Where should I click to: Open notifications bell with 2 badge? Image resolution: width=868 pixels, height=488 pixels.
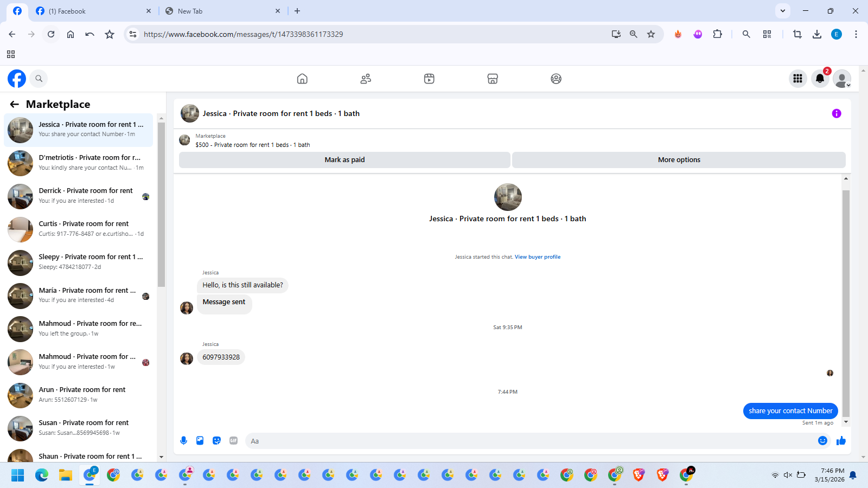click(x=820, y=79)
